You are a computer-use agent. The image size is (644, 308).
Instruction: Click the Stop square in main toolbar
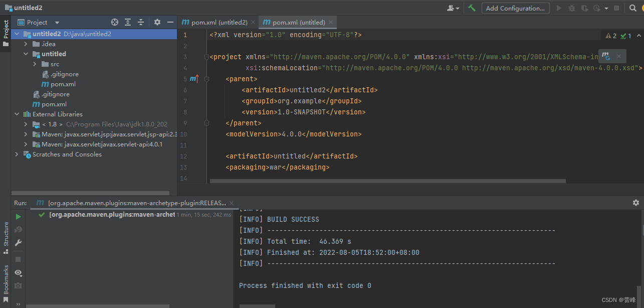[616, 8]
